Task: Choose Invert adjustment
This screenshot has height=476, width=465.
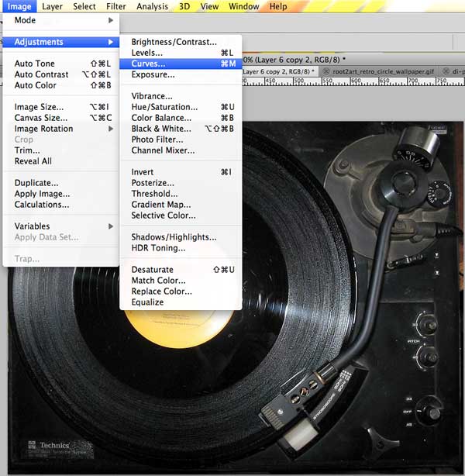Action: [181, 172]
